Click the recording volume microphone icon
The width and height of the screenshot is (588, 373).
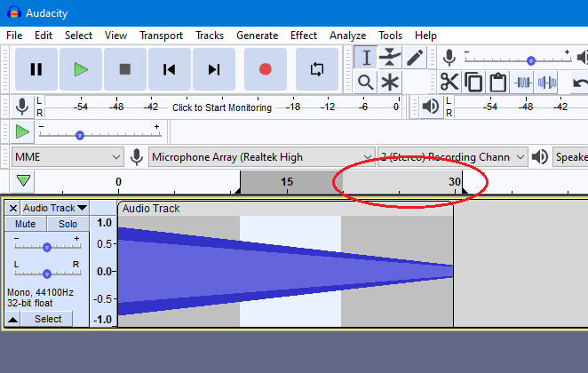[449, 58]
